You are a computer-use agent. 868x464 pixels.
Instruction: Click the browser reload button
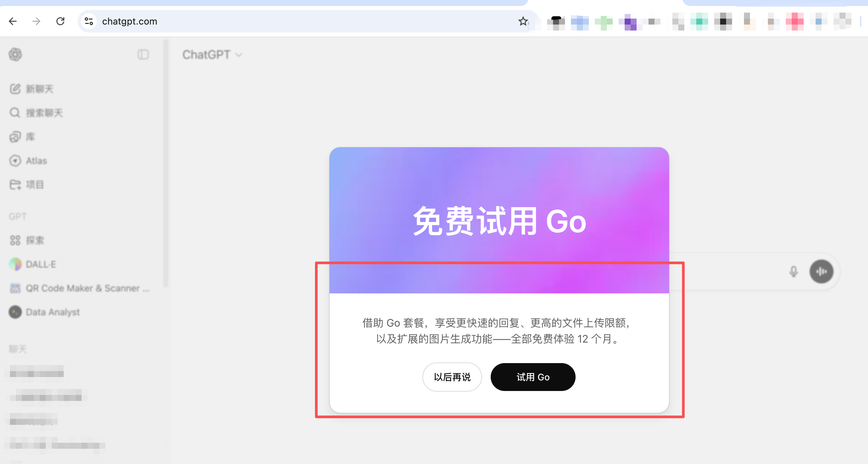pos(60,21)
